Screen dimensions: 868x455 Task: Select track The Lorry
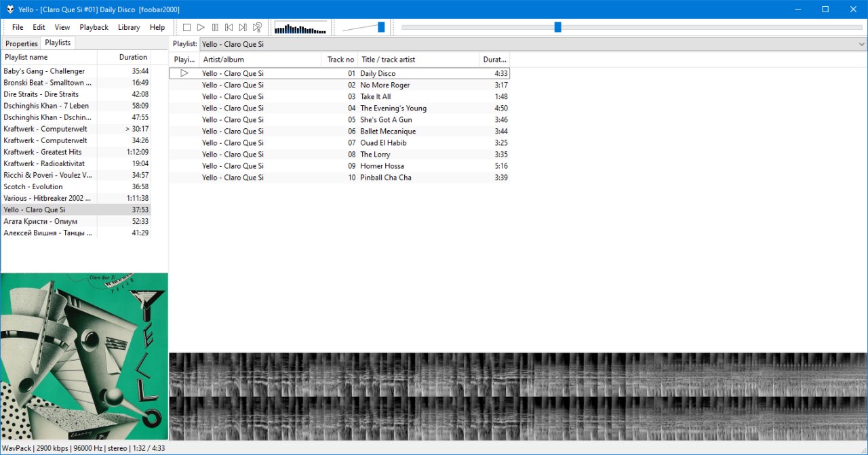pos(339,154)
